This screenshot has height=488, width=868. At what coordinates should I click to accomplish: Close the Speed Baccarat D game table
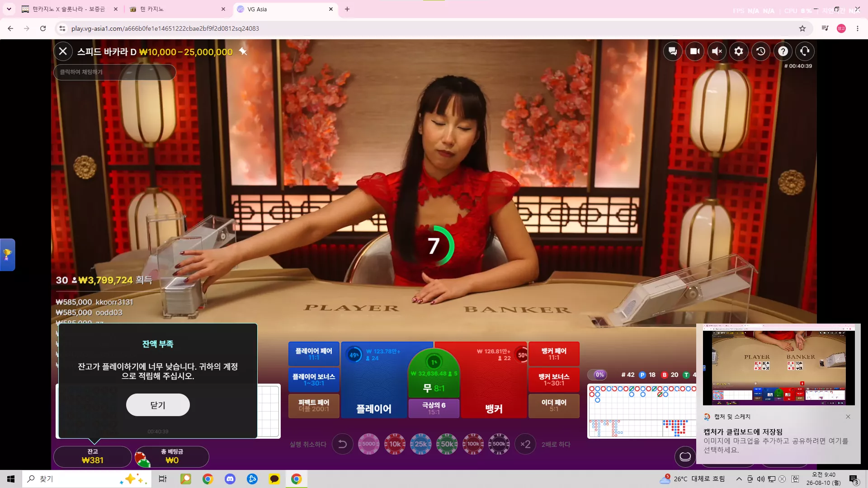[x=63, y=52]
